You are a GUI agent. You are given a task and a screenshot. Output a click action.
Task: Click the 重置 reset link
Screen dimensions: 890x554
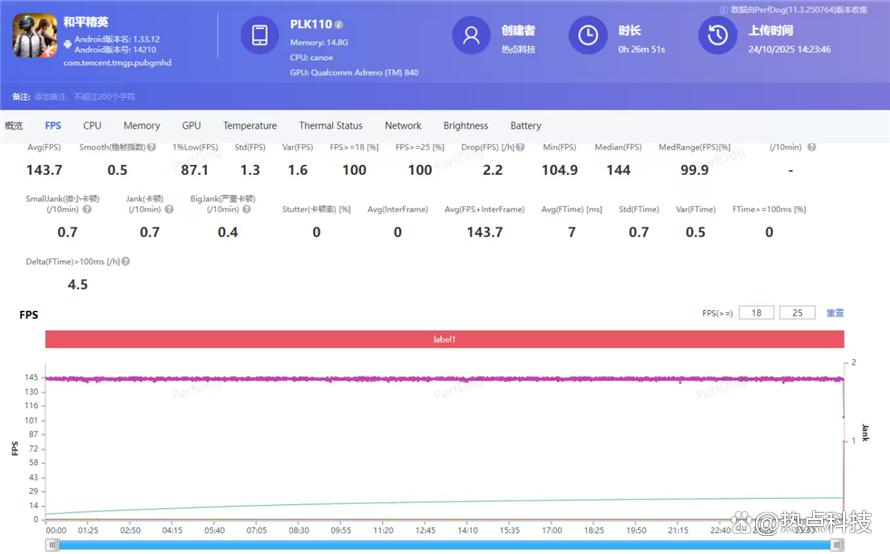coord(835,313)
